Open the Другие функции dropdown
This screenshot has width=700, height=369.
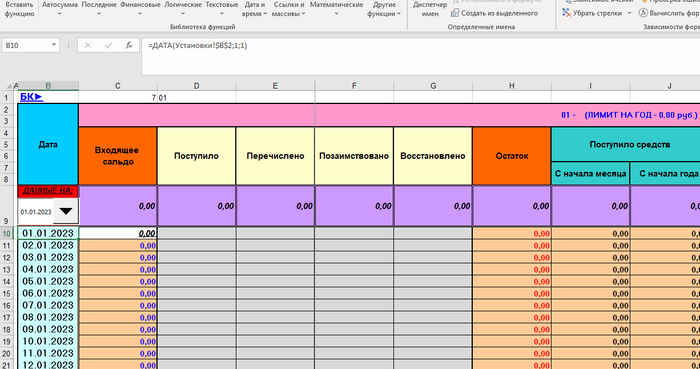384,9
